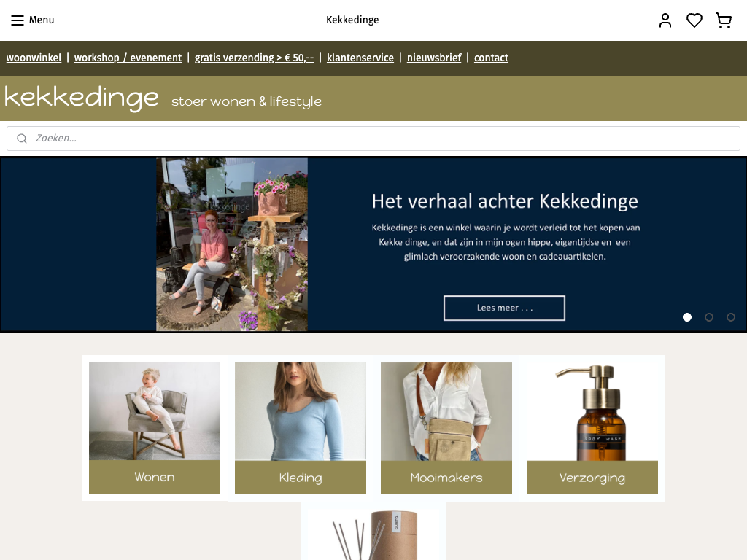Open the shopping cart icon
747x560 pixels.
tap(724, 20)
